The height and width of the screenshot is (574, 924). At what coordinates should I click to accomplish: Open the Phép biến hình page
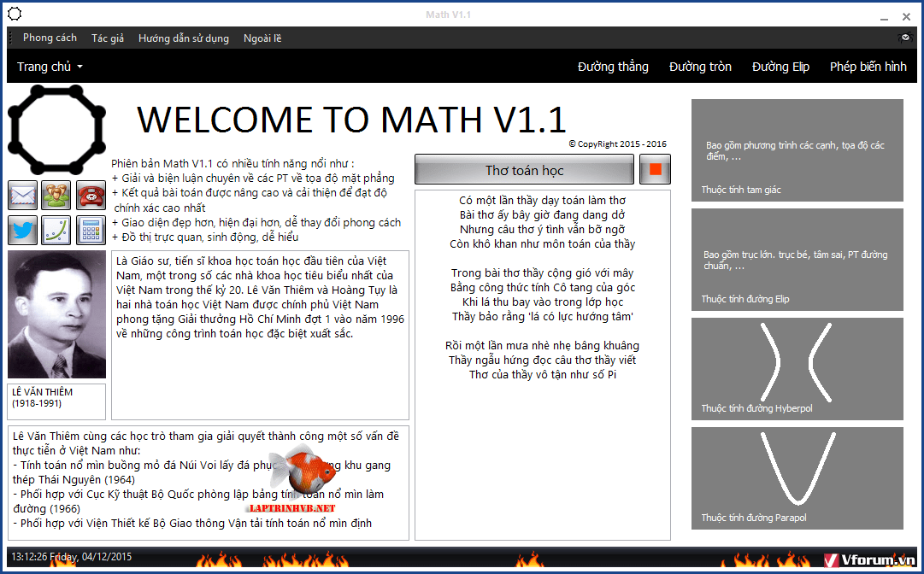(868, 67)
